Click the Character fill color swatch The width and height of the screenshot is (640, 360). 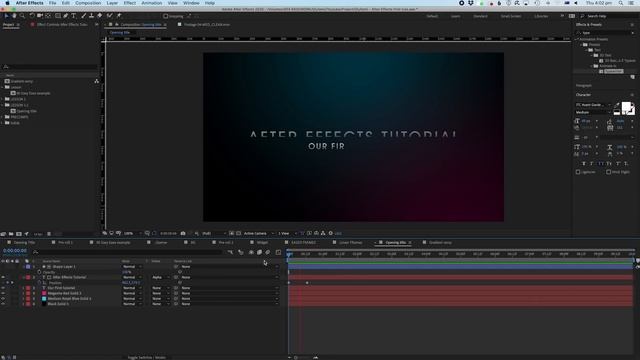[x=626, y=107]
